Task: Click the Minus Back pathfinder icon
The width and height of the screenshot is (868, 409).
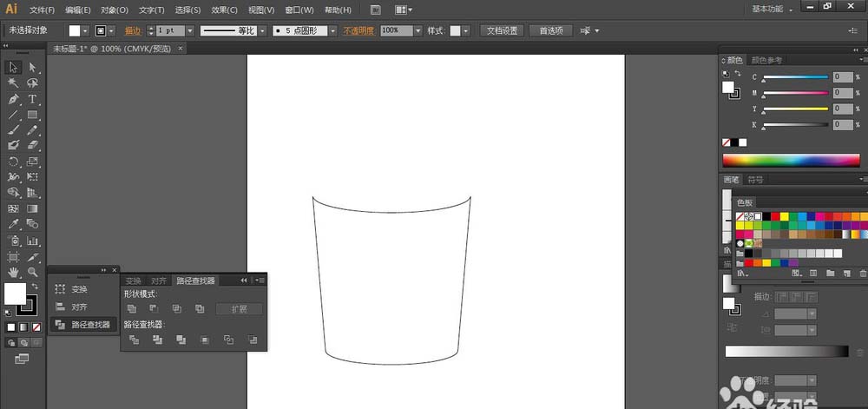Action: tap(253, 340)
